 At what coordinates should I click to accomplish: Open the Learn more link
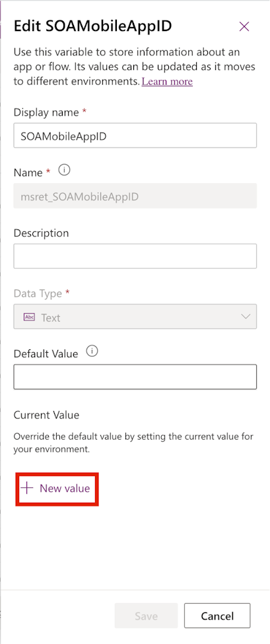pos(167,81)
